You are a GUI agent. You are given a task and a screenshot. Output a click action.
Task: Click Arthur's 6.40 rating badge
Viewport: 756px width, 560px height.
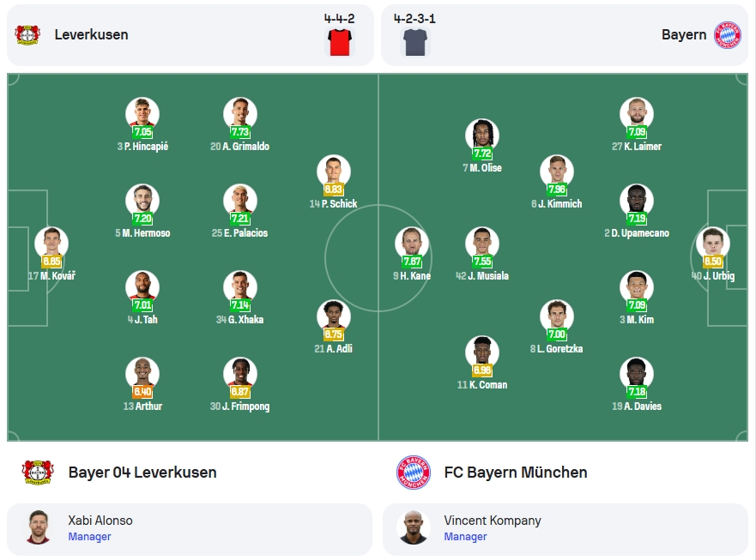142,392
